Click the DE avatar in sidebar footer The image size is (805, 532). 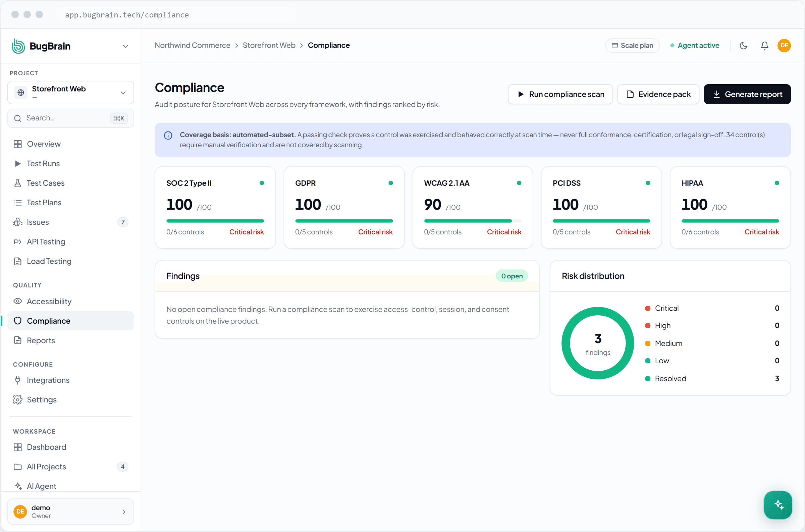click(20, 511)
